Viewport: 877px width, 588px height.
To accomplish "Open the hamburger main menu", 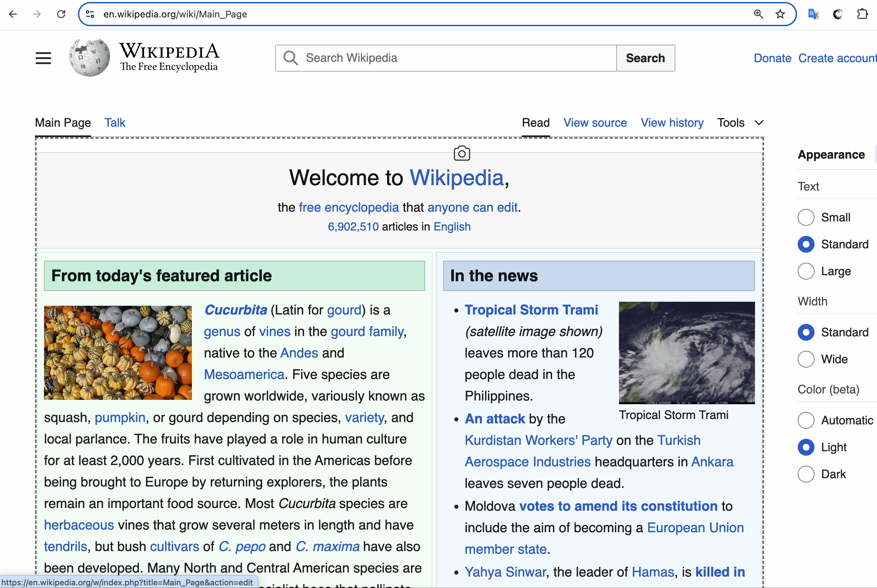I will pos(43,58).
